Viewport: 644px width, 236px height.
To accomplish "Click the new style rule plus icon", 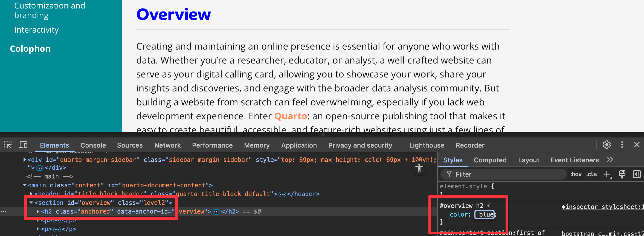I will [607, 174].
